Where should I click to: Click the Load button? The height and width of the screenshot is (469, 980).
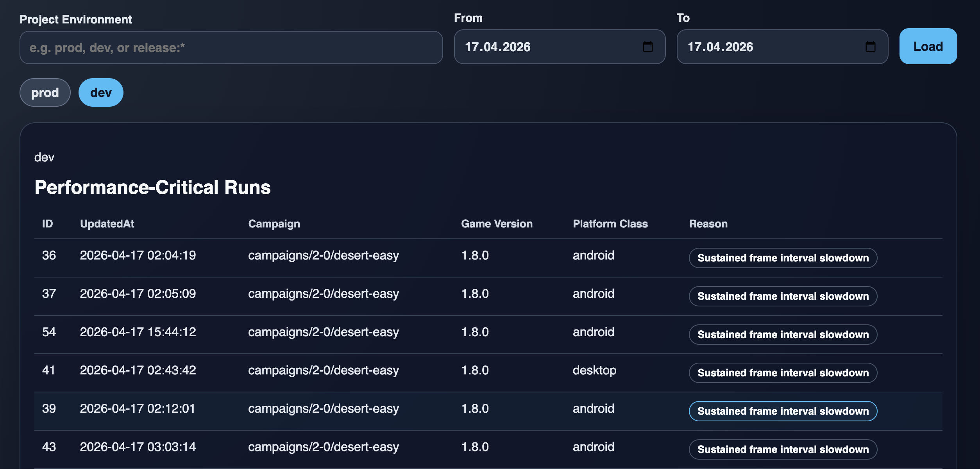pos(928,47)
